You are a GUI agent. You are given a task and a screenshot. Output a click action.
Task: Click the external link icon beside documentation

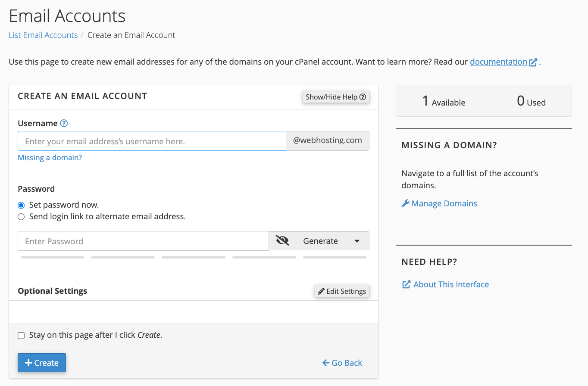click(533, 62)
